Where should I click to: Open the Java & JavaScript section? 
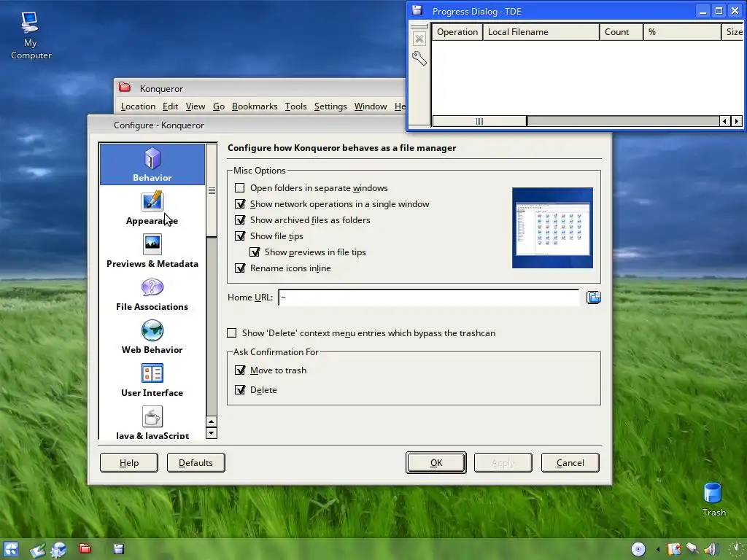[152, 422]
